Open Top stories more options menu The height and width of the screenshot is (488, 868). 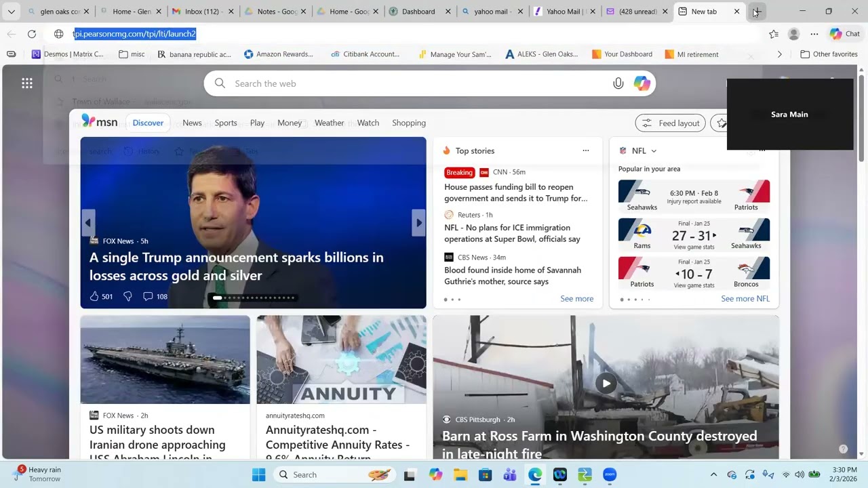click(586, 151)
